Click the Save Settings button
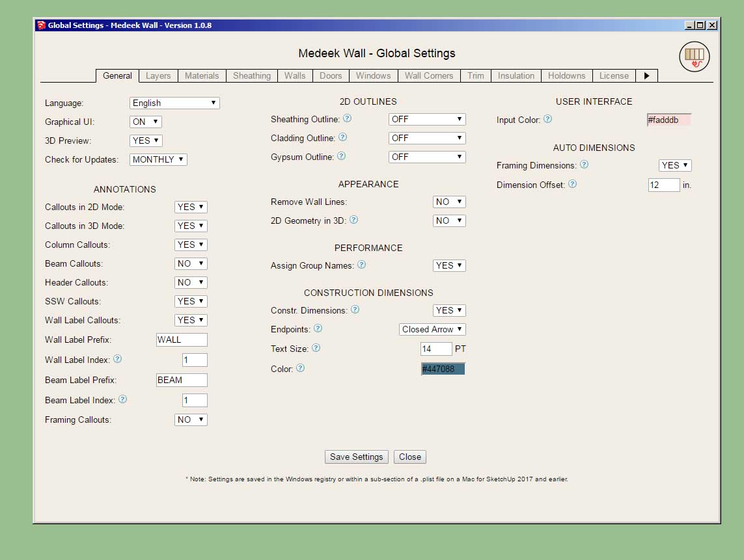This screenshot has height=560, width=744. click(356, 457)
